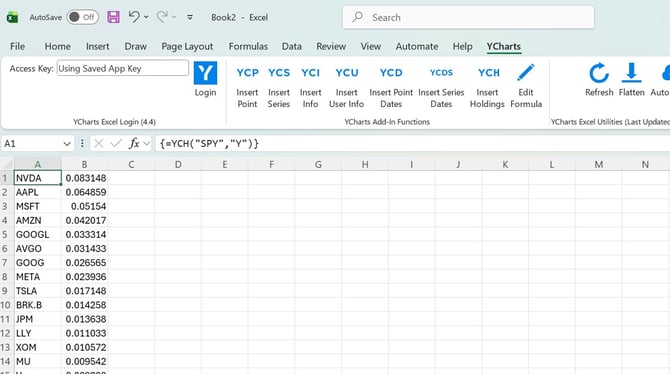Screen dimensions: 670x374
Task: Switch to the Insert tab
Action: tap(97, 46)
